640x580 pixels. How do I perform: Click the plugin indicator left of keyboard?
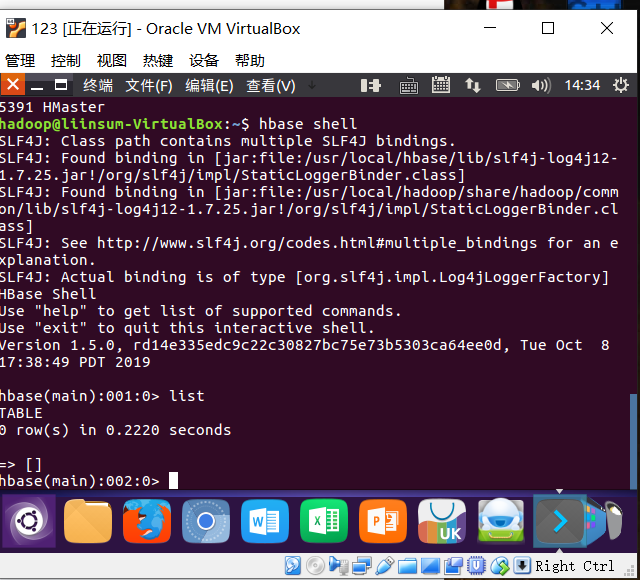click(371, 86)
